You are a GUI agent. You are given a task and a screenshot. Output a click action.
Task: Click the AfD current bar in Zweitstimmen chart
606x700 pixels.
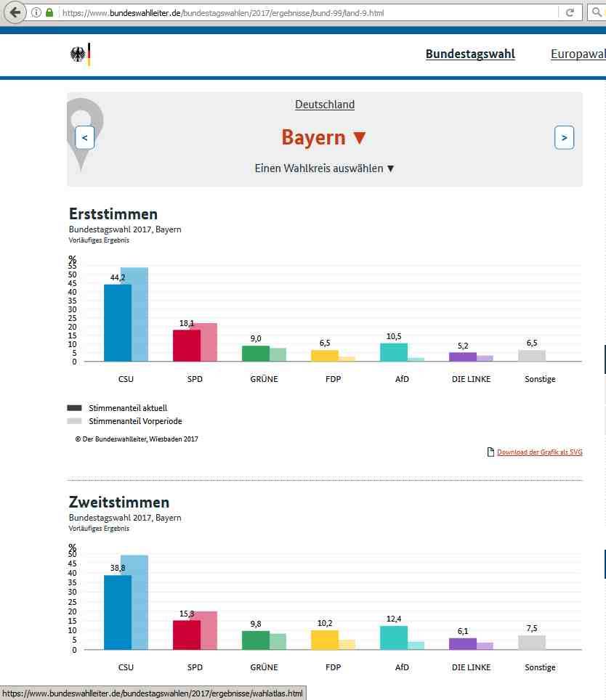[393, 638]
